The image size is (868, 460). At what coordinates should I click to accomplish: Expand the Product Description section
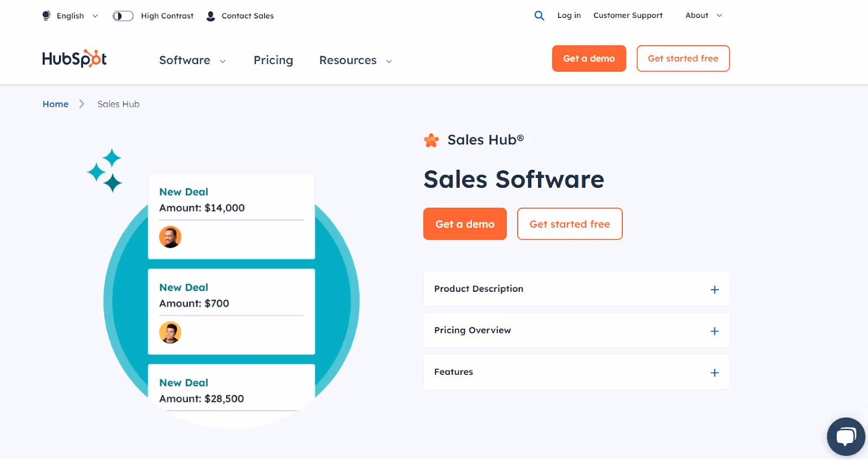576,289
